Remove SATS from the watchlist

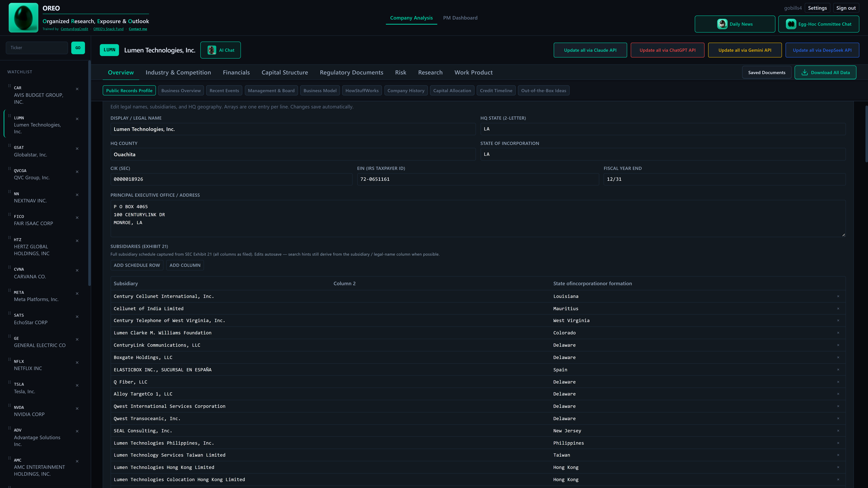tap(77, 317)
